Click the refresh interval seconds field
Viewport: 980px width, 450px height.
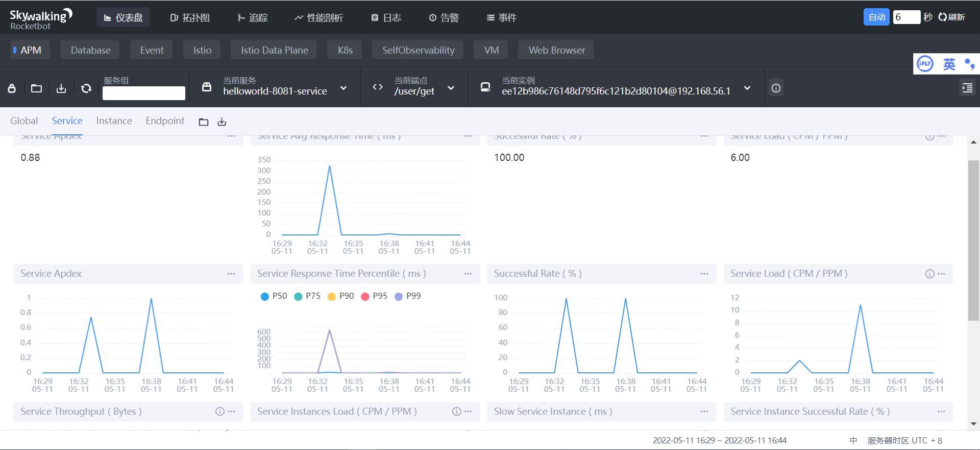[x=906, y=17]
